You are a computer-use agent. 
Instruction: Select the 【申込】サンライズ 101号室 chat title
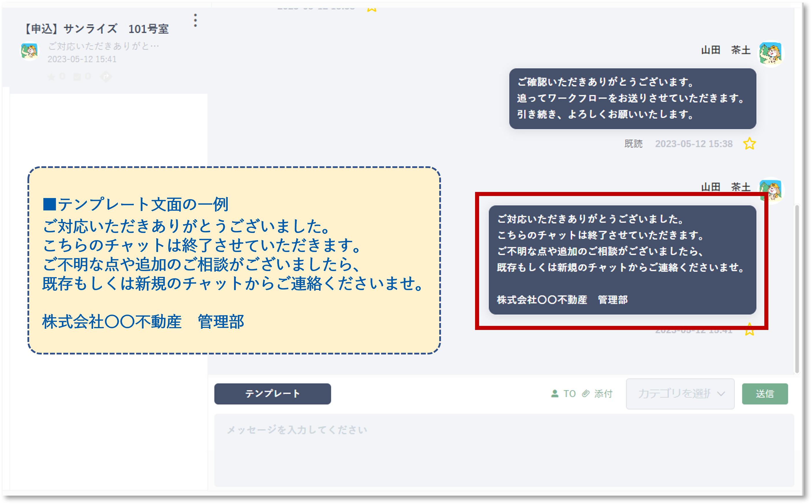(97, 29)
